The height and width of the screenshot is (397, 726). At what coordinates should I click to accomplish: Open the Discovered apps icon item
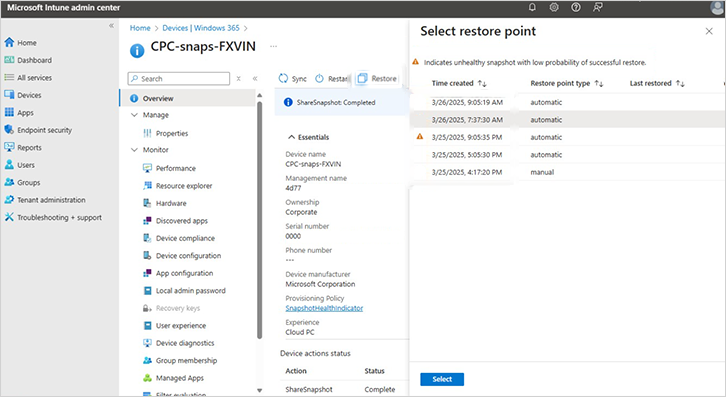click(147, 221)
